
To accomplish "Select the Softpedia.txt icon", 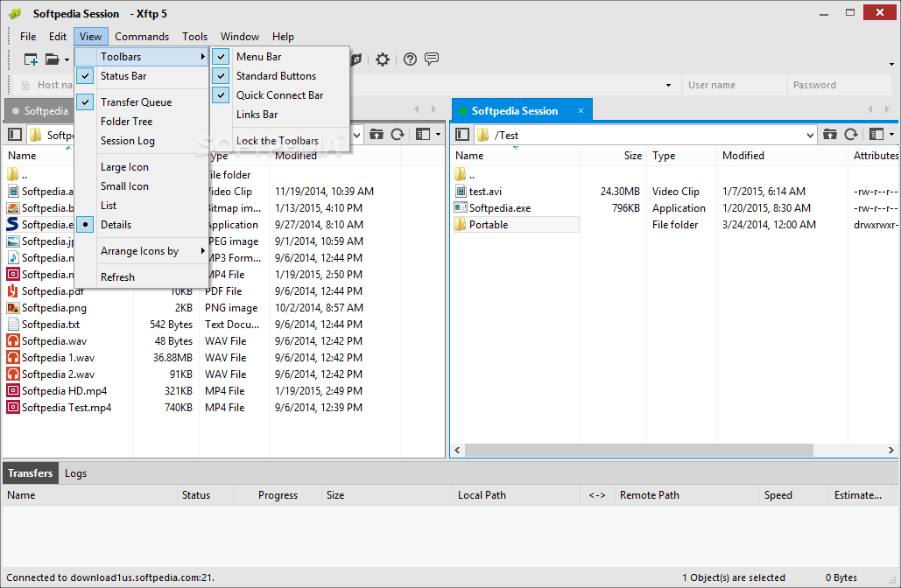I will click(x=12, y=325).
